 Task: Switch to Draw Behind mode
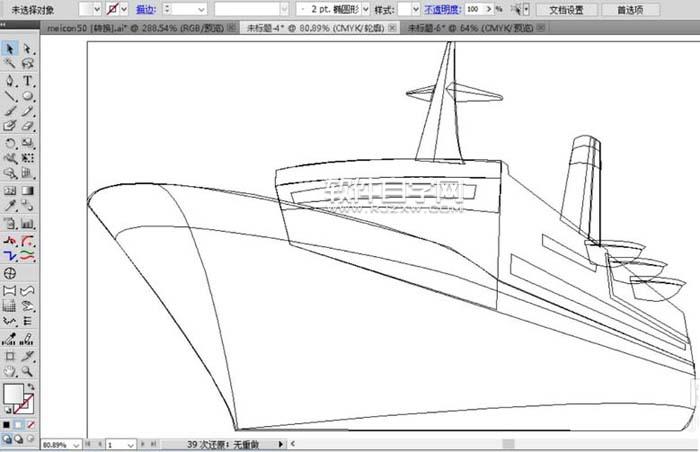[x=18, y=439]
